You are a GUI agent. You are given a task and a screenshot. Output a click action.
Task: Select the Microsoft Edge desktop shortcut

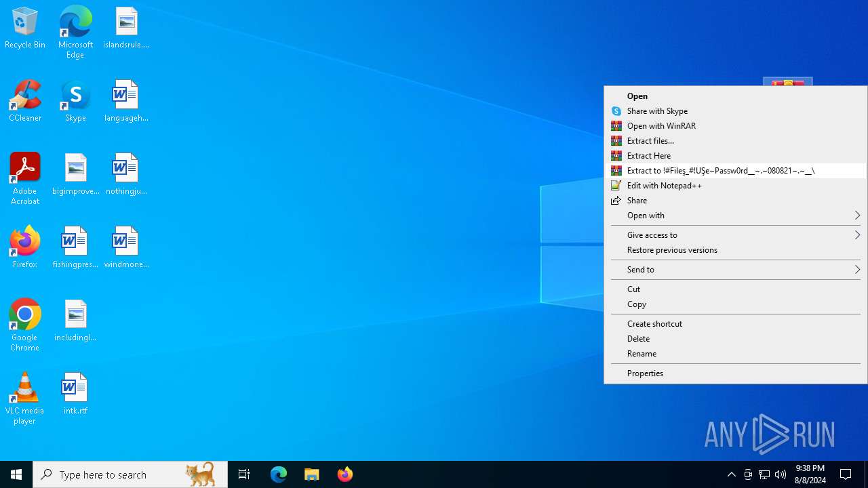(x=75, y=33)
